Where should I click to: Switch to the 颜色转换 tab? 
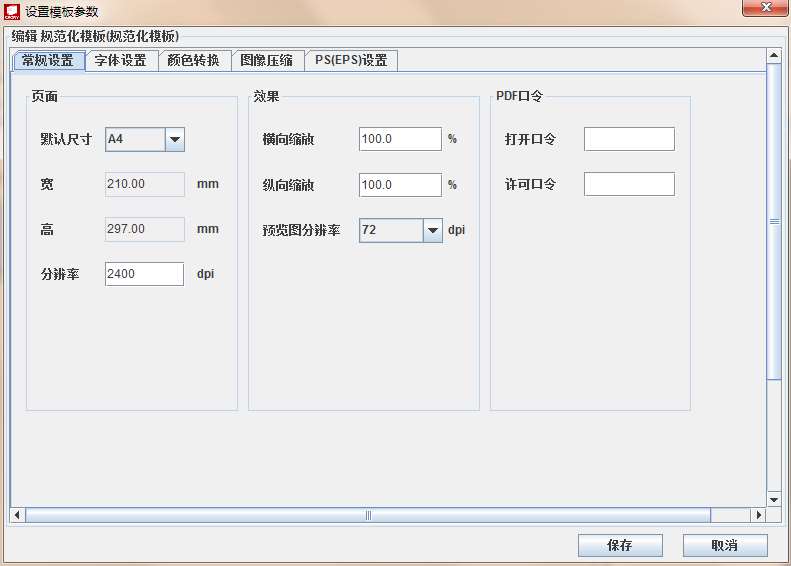[x=195, y=60]
